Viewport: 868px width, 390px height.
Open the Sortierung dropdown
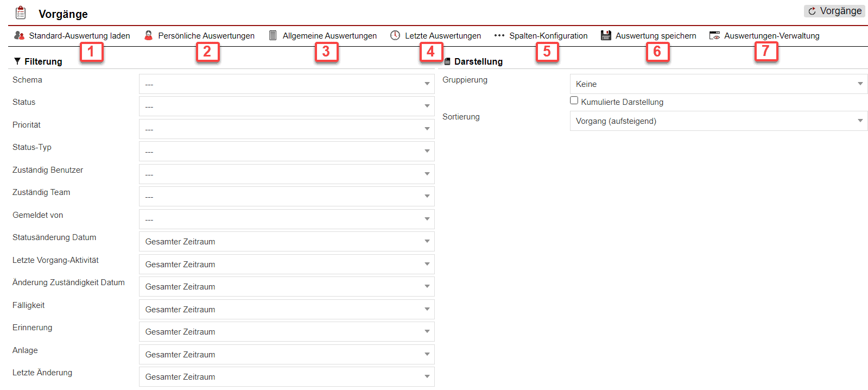[x=718, y=121]
